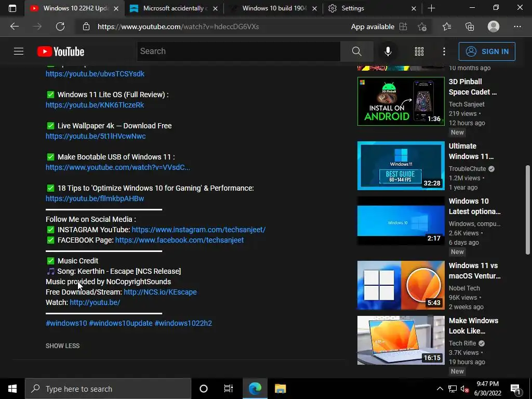Close the Microsoft accidentally tab
The width and height of the screenshot is (532, 399).
tap(215, 8)
